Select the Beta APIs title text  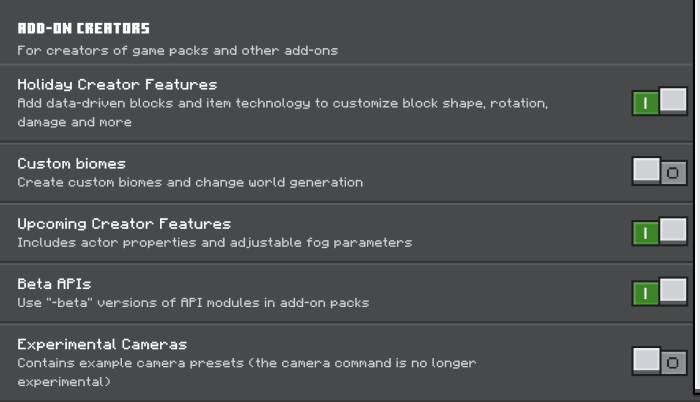coord(54,283)
